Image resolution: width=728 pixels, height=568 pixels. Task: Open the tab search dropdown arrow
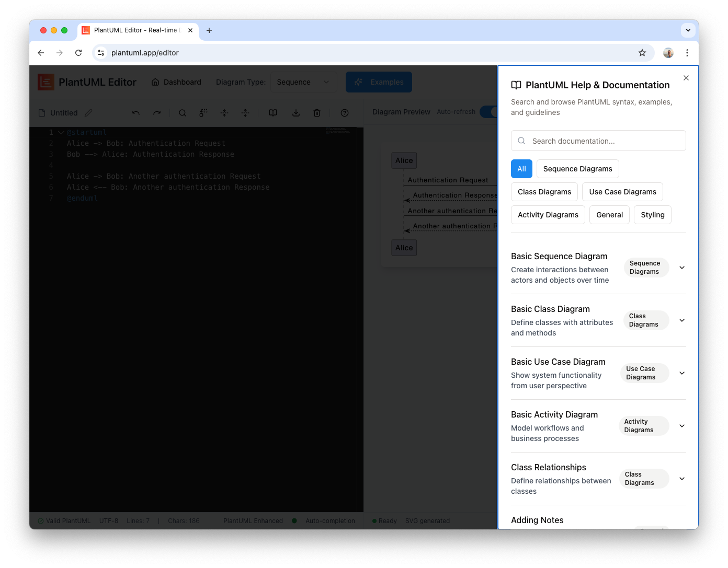(688, 30)
